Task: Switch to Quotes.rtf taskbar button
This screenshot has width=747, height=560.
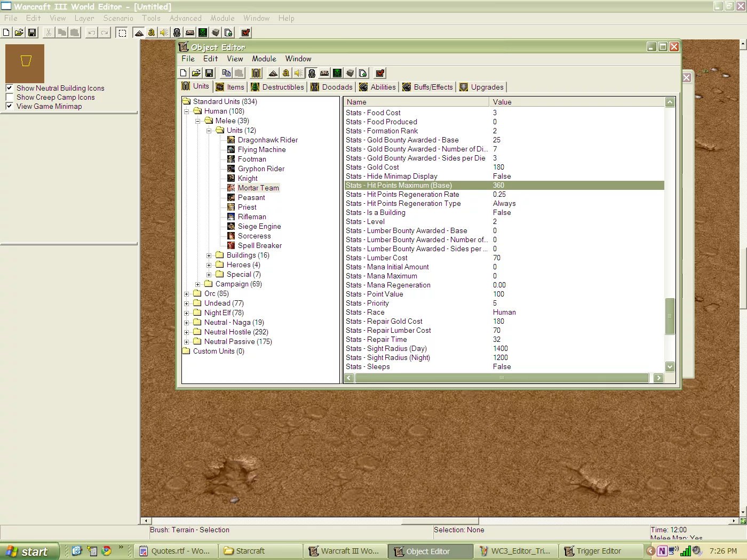Action: click(x=176, y=551)
